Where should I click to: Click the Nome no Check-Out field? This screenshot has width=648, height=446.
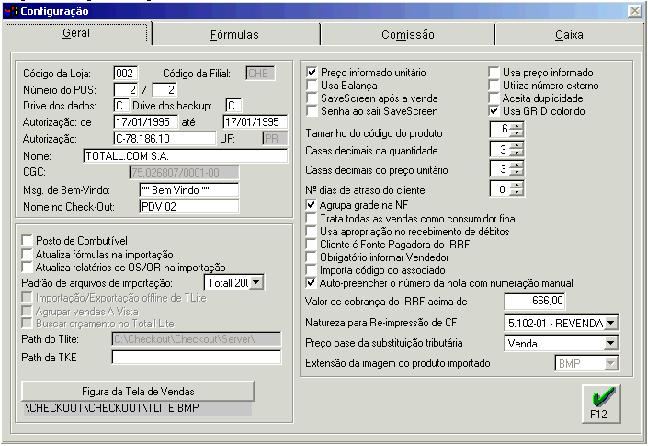pyautogui.click(x=189, y=206)
